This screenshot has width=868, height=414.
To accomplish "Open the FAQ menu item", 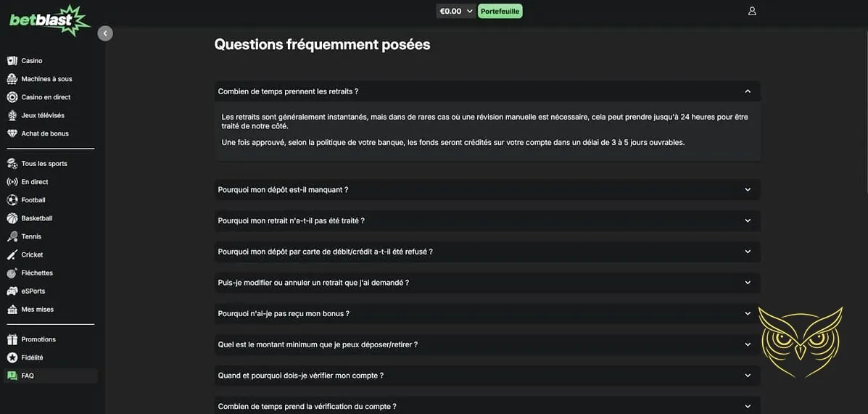I will [x=28, y=376].
